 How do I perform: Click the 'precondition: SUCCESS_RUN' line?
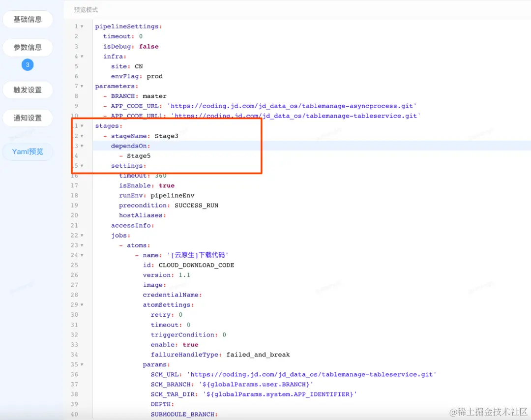point(169,205)
